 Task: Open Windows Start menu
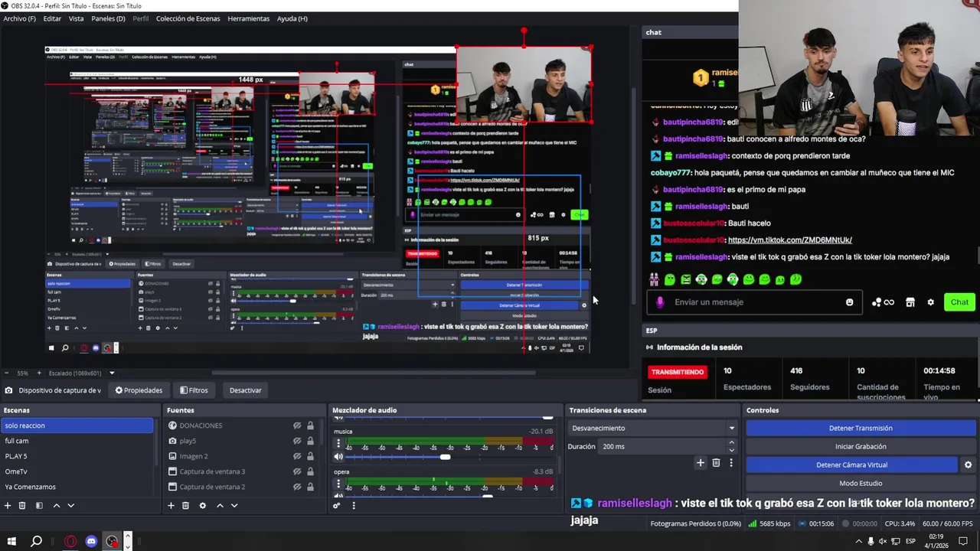coord(12,541)
